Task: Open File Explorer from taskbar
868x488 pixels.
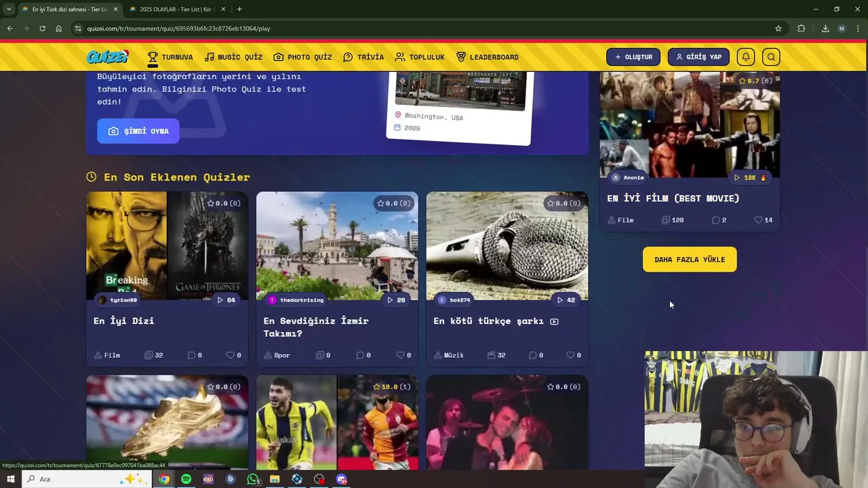Action: 275,479
